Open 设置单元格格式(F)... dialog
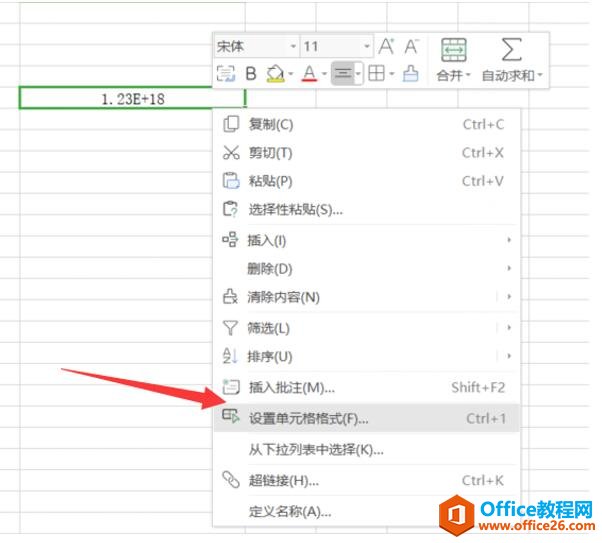 (x=366, y=418)
